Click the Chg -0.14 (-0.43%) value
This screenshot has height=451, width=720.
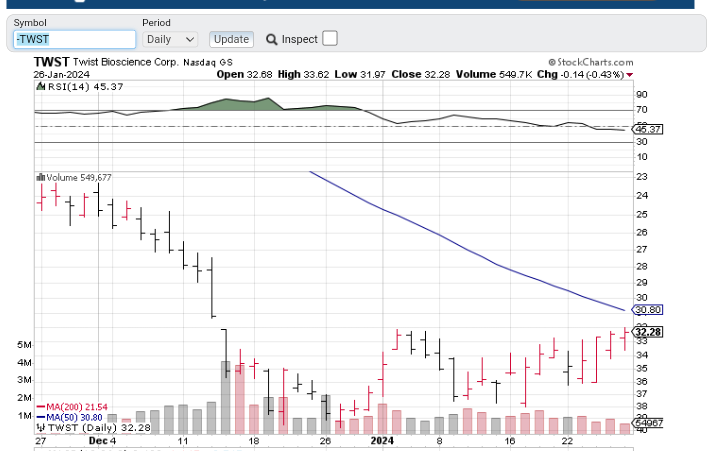coord(580,74)
